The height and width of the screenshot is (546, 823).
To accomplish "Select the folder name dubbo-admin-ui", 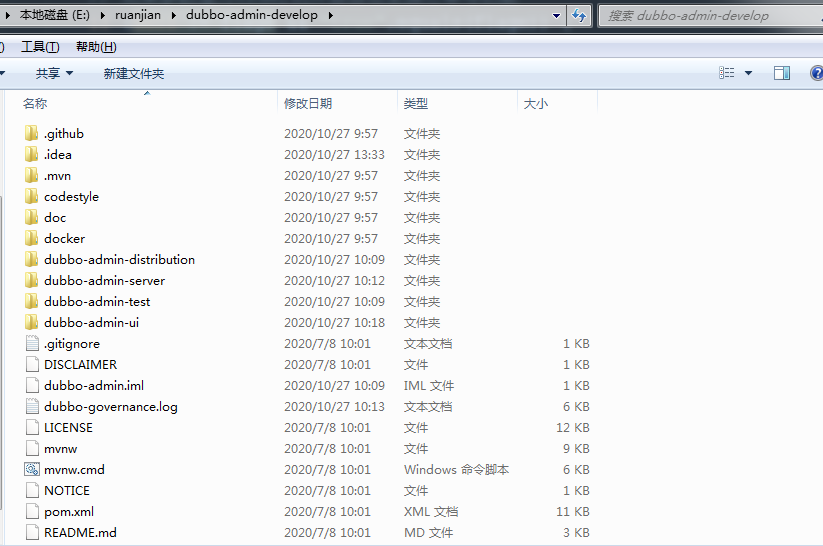I will tap(91, 322).
